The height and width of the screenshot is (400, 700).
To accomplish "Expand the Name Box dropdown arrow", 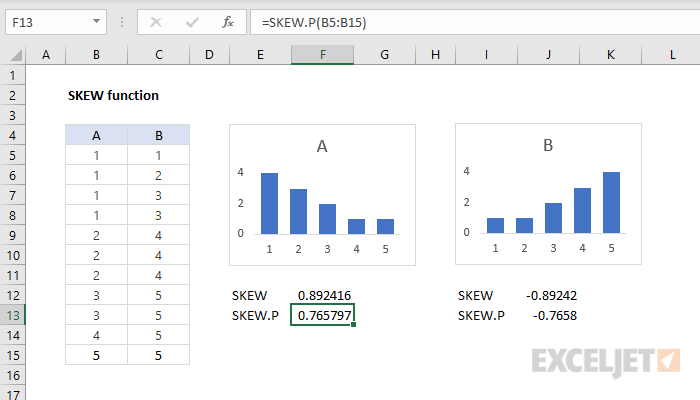I will [96, 21].
